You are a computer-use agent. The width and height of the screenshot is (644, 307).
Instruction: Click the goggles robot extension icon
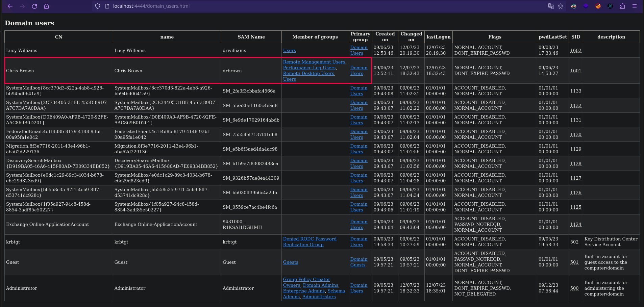coord(574,6)
